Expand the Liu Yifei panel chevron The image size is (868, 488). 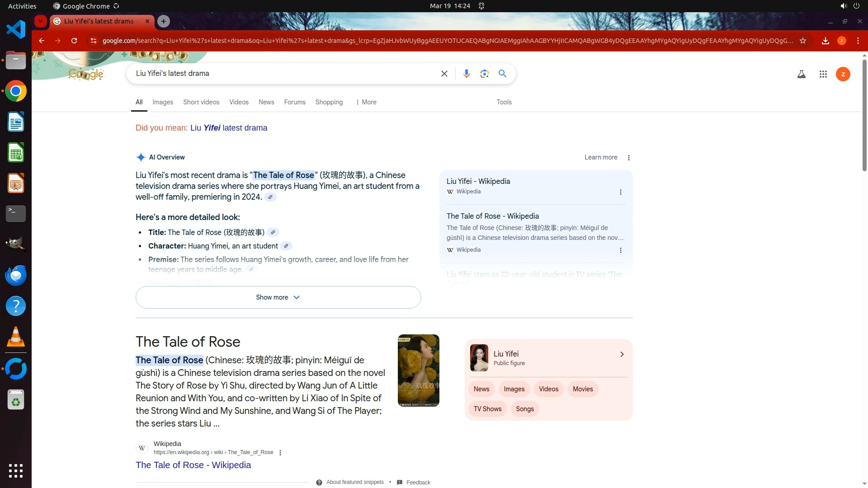(622, 354)
